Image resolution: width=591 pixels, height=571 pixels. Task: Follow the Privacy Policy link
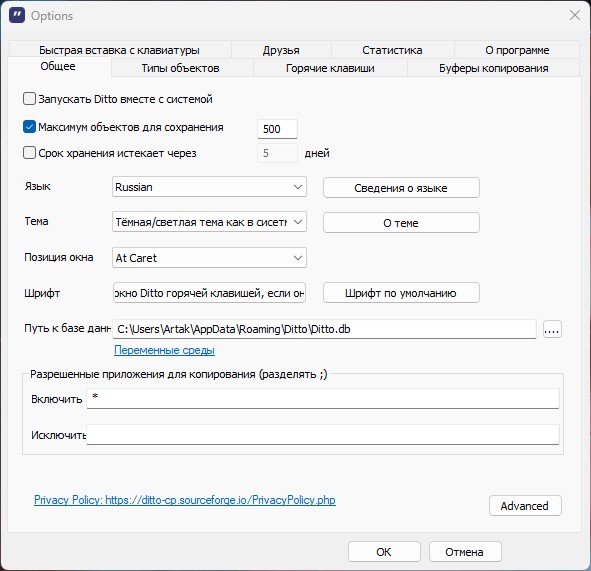[185, 500]
